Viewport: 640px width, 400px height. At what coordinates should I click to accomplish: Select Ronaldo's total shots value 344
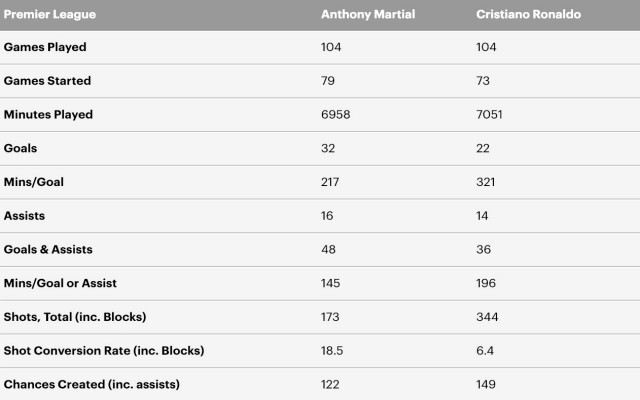pos(487,317)
